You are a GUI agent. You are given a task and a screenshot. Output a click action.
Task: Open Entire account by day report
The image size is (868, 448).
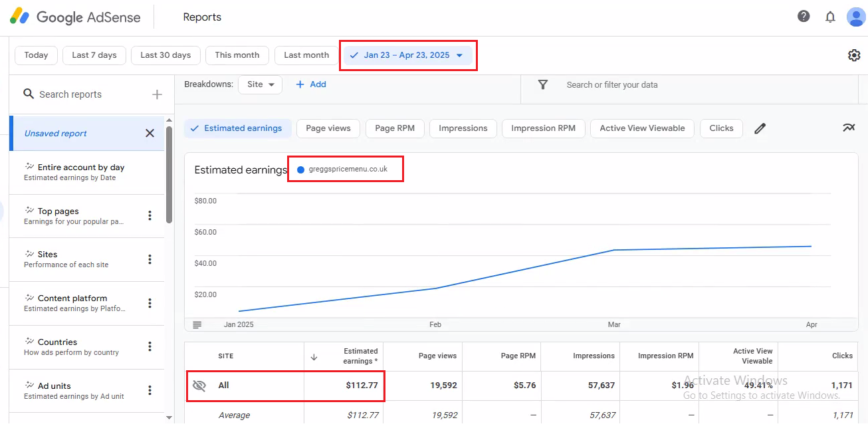pos(87,172)
